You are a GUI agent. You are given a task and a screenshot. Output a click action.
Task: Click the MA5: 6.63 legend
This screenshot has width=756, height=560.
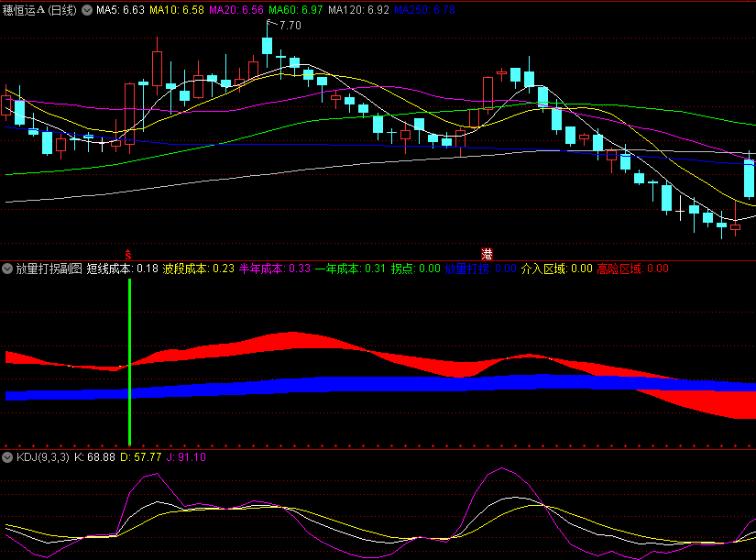click(121, 10)
